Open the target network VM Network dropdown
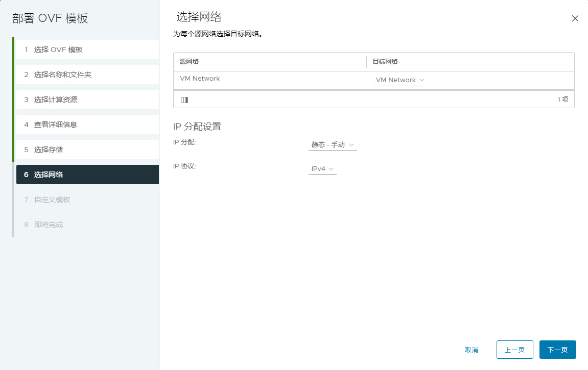The height and width of the screenshot is (370, 588). pos(400,80)
